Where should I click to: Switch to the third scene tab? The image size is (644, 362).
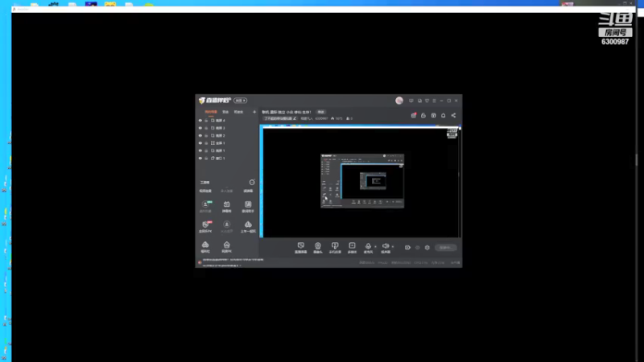tap(238, 112)
